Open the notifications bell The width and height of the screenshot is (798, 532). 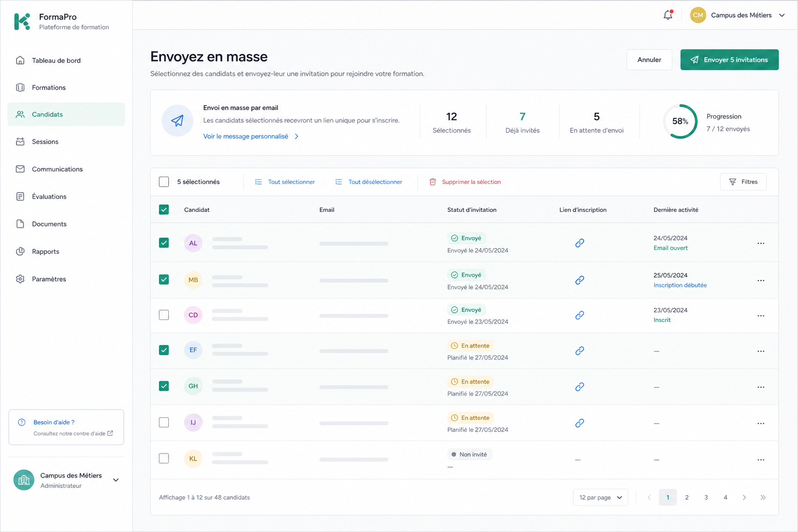click(x=668, y=15)
